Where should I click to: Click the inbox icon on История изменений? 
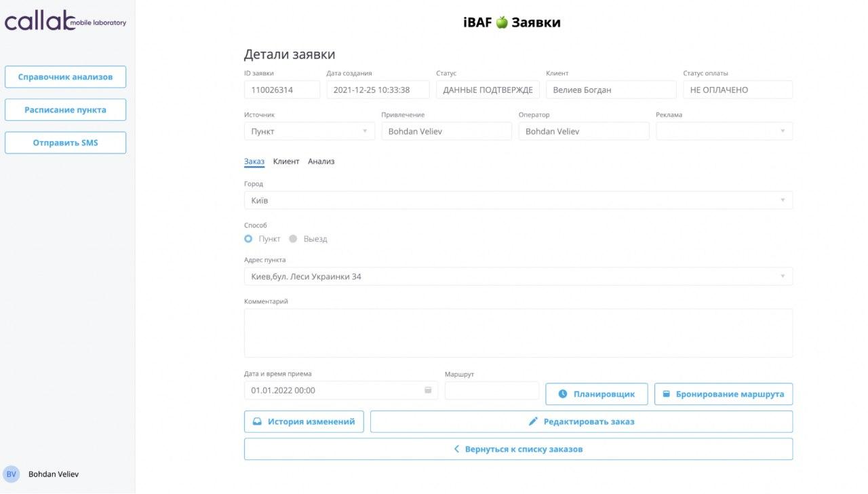click(257, 421)
